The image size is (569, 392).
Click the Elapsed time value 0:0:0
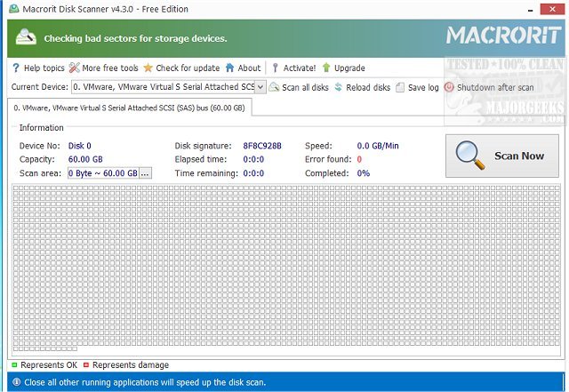pyautogui.click(x=253, y=159)
